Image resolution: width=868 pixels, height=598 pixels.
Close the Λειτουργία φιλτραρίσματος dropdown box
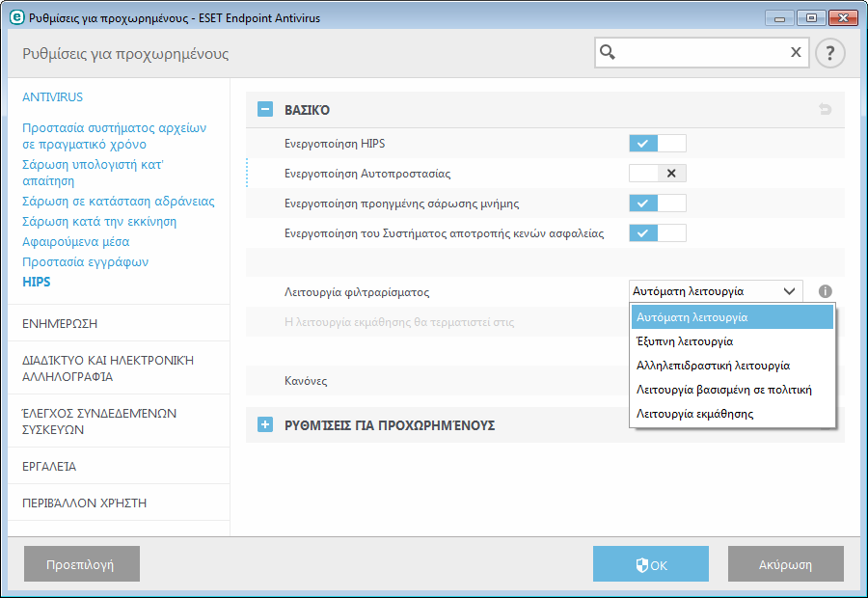point(716,291)
